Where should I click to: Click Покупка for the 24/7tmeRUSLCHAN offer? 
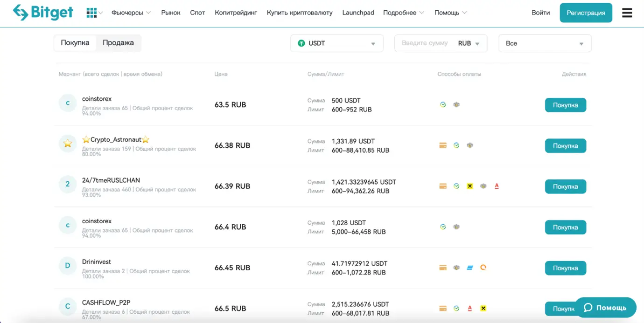click(x=566, y=186)
